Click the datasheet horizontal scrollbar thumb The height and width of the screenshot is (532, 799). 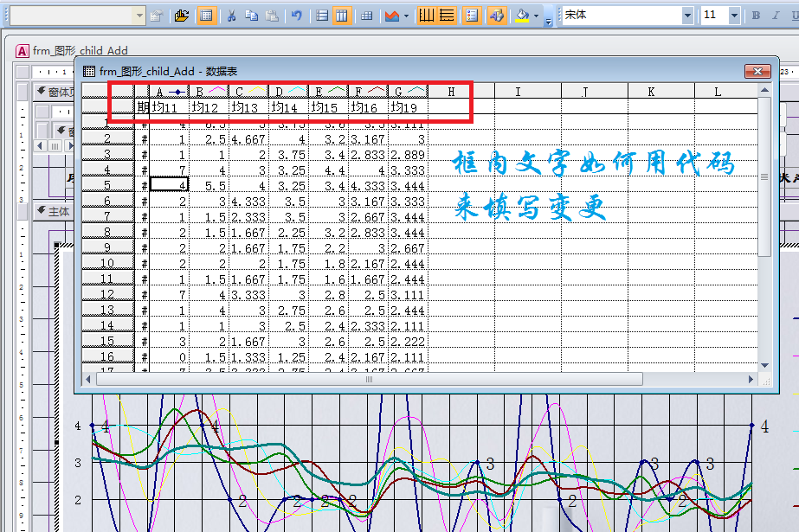coord(369,379)
